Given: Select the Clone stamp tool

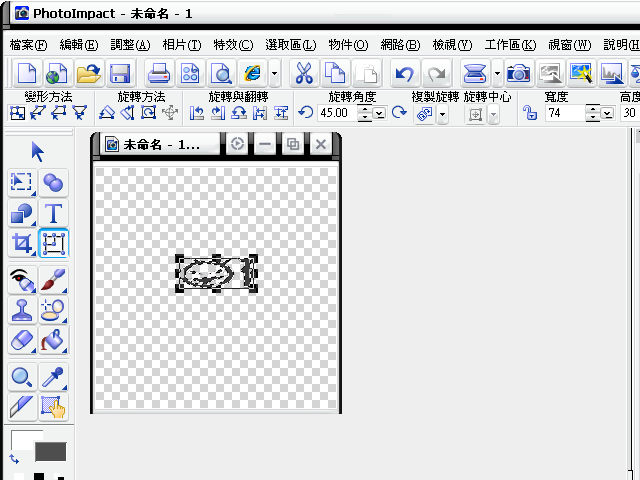Looking at the screenshot, I should click(22, 311).
